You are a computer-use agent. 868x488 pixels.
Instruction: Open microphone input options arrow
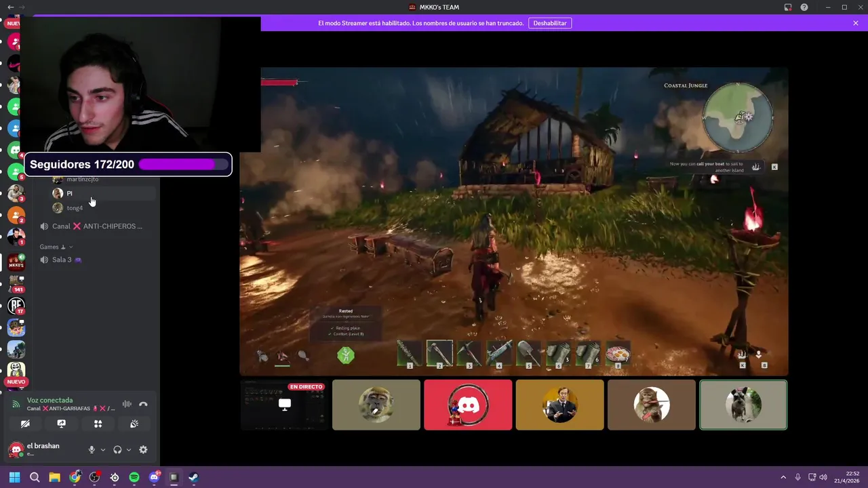pyautogui.click(x=103, y=449)
